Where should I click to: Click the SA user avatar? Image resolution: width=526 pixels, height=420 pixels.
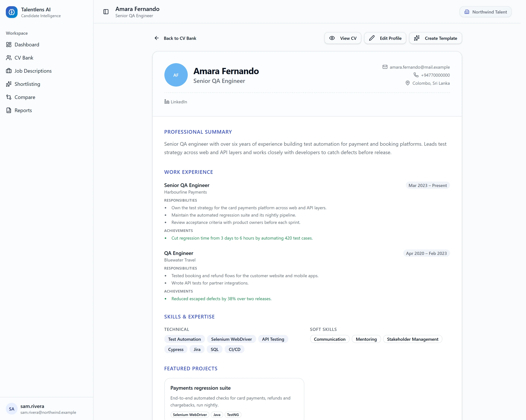pyautogui.click(x=12, y=409)
